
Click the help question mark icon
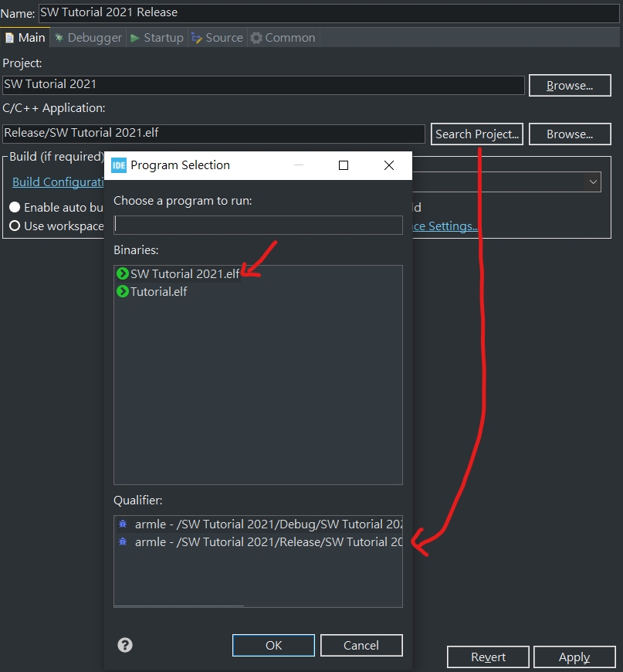coord(125,645)
